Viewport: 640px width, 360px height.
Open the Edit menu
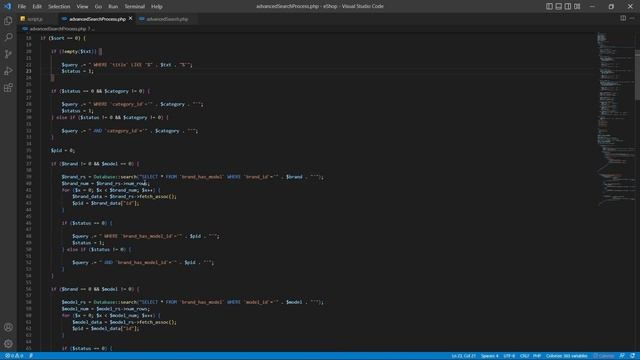pos(37,7)
